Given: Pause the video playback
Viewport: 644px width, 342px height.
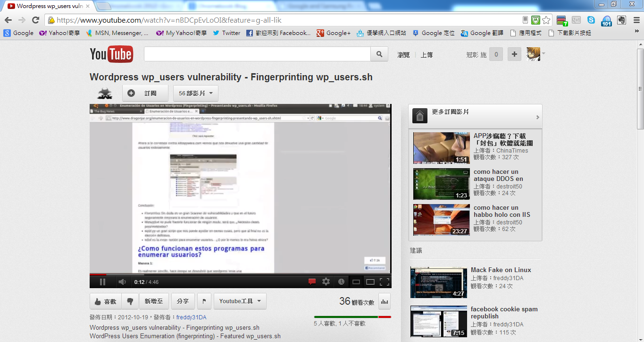Looking at the screenshot, I should (x=102, y=282).
